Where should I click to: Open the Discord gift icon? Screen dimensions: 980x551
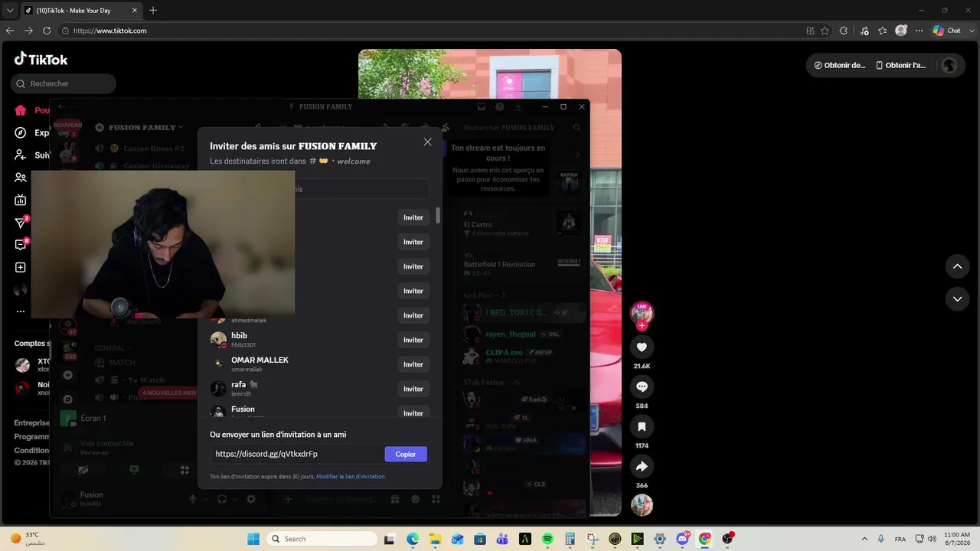(x=395, y=499)
